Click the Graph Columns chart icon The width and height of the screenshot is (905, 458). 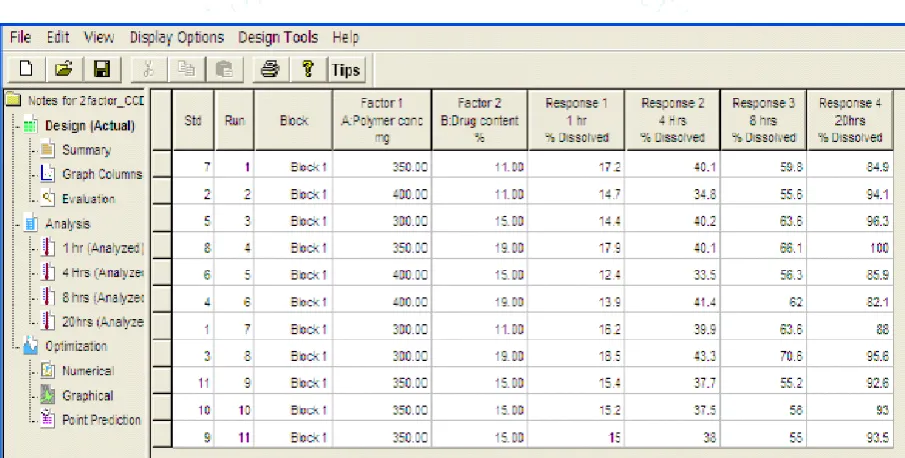click(x=48, y=174)
